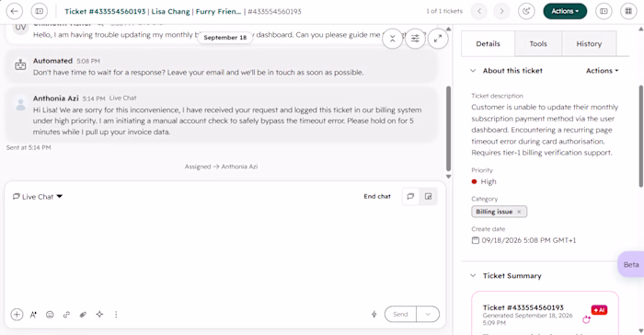The width and height of the screenshot is (644, 335).
Task: Click the September 18 date pill
Action: [225, 38]
